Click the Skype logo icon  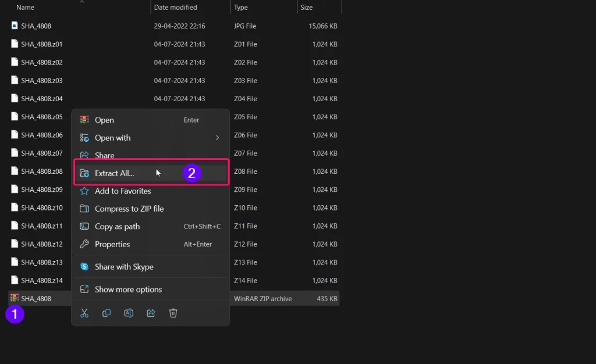pos(84,267)
